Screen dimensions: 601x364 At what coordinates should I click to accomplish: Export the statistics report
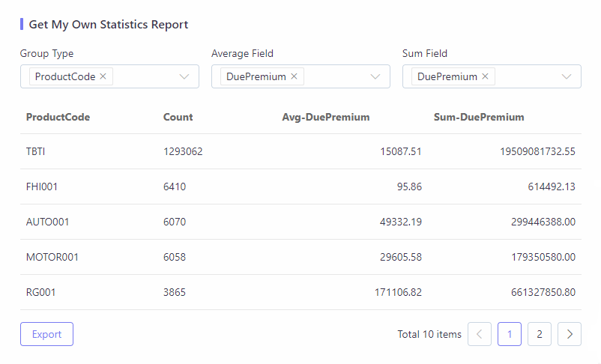[46, 334]
